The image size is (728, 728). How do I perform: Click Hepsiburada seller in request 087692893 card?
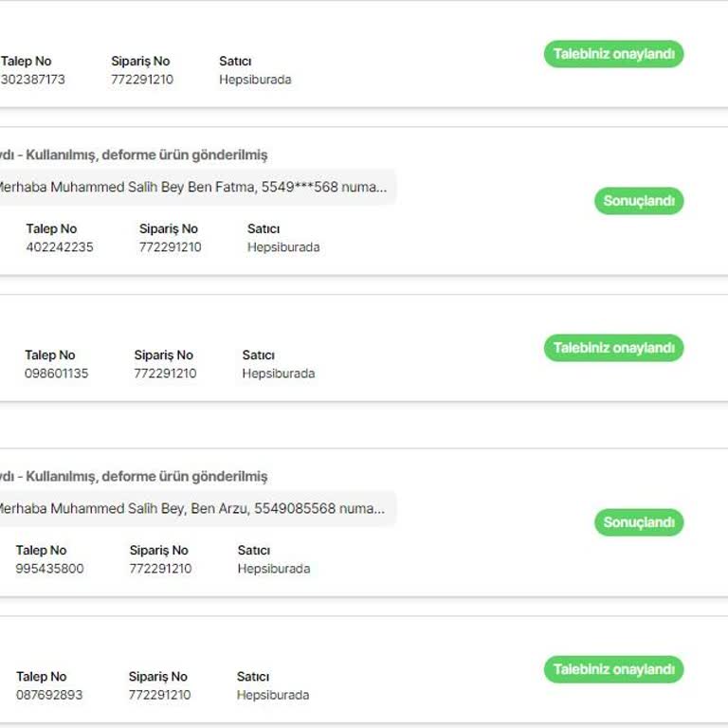[x=273, y=695]
